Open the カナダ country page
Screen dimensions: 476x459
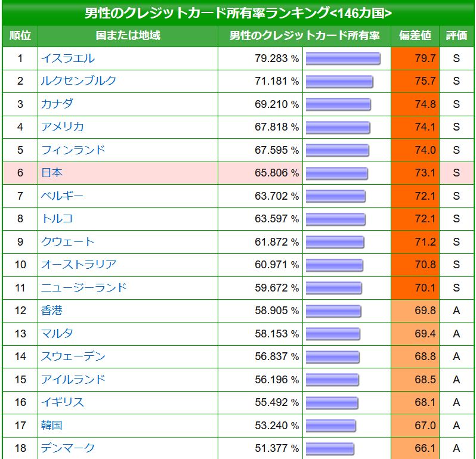[x=57, y=104]
